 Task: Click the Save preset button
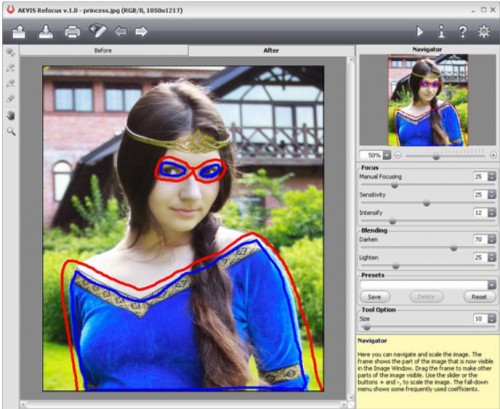tap(375, 297)
